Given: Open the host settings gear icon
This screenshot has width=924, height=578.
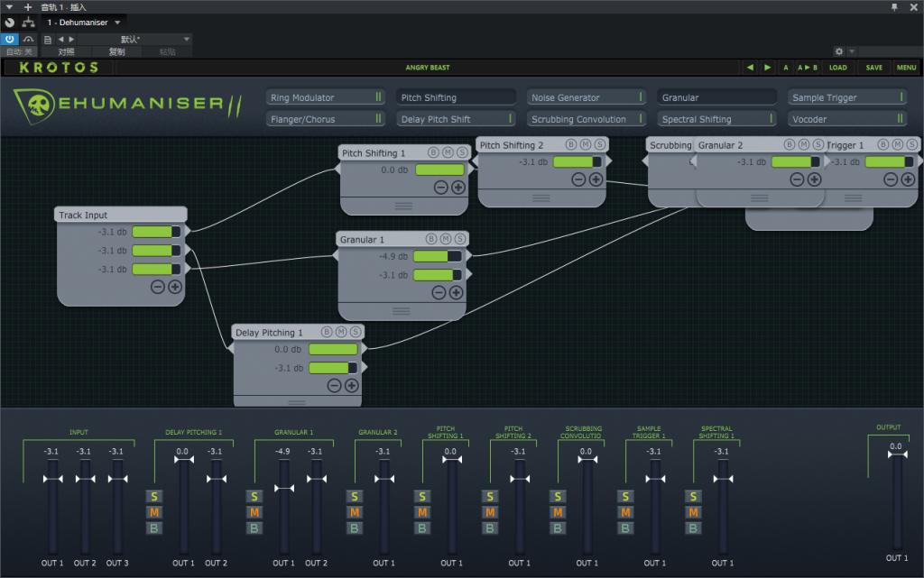Looking at the screenshot, I should pyautogui.click(x=839, y=51).
